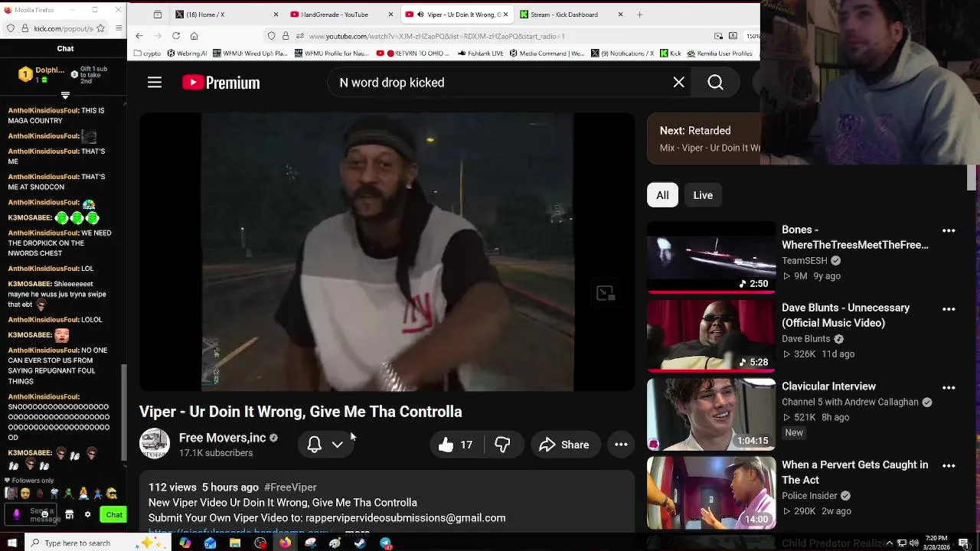
Task: Reload the YouTube page
Action: (176, 36)
